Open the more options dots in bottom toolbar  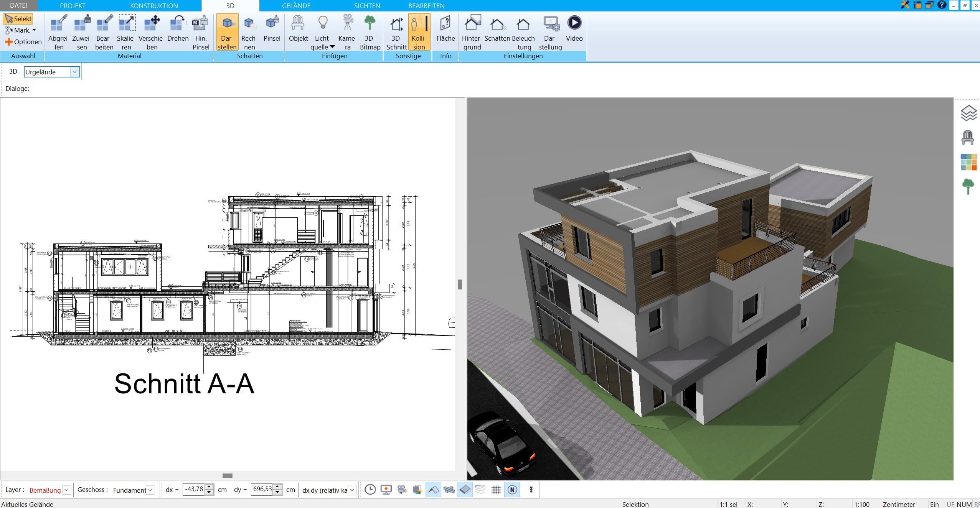click(531, 490)
